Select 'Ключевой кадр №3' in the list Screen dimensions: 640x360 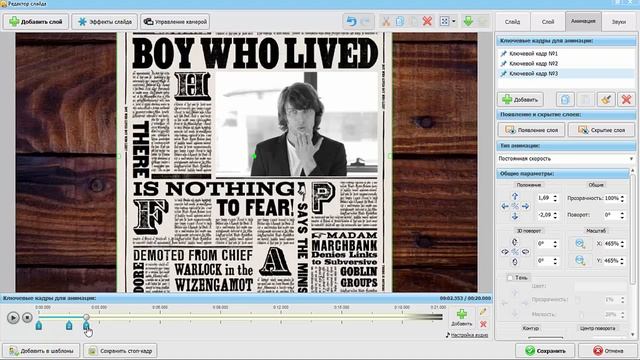click(x=567, y=73)
